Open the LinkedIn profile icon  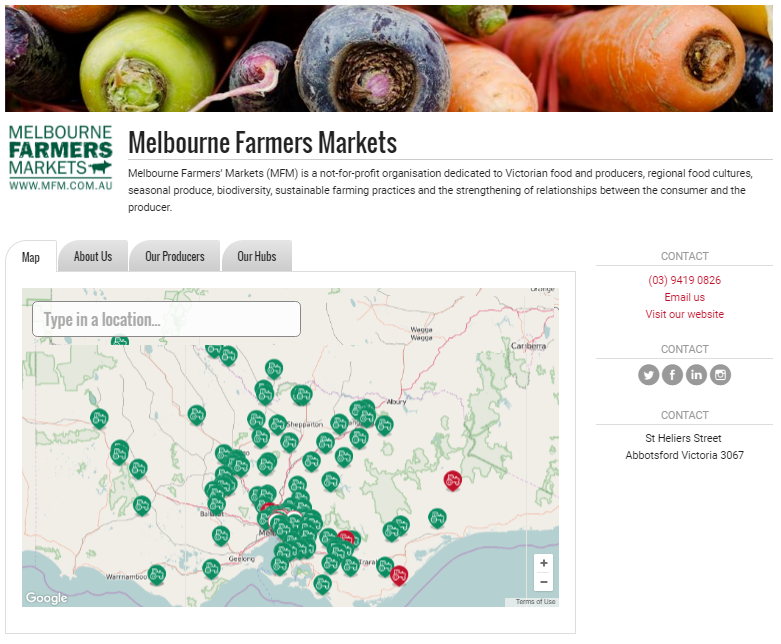[x=696, y=375]
